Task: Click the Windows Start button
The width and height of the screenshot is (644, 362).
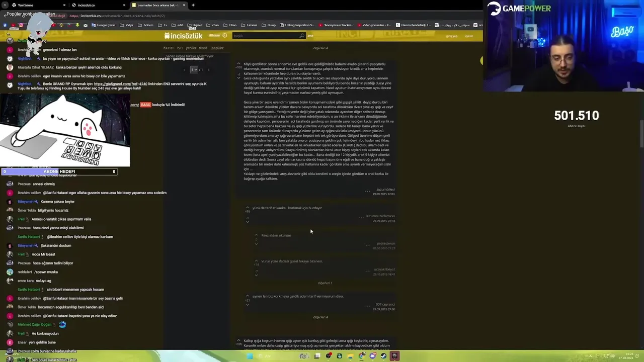Action: pos(250,356)
